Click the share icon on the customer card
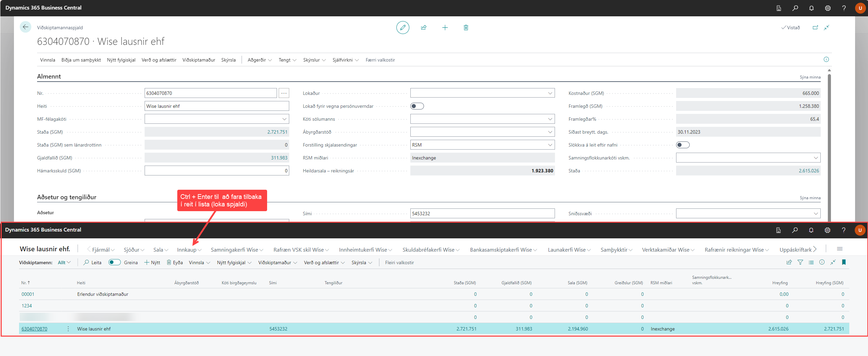Viewport: 868px width, 356px height. pos(424,28)
